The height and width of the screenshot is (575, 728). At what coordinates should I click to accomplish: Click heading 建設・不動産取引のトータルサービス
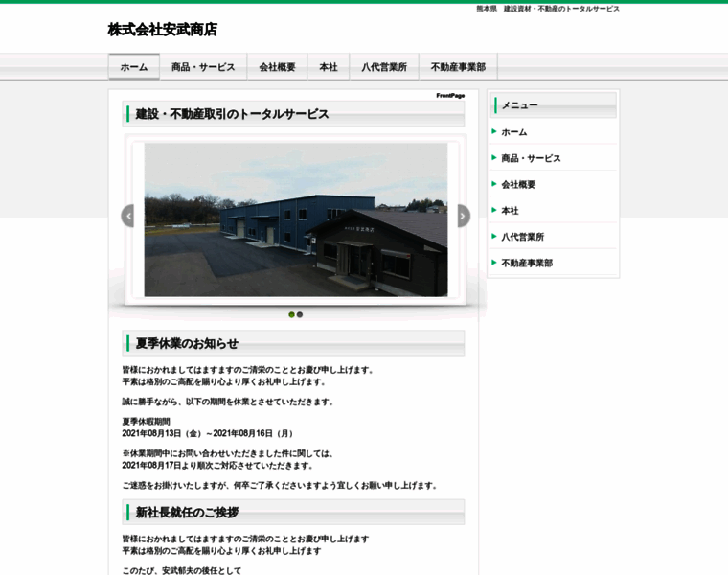pyautogui.click(x=293, y=114)
